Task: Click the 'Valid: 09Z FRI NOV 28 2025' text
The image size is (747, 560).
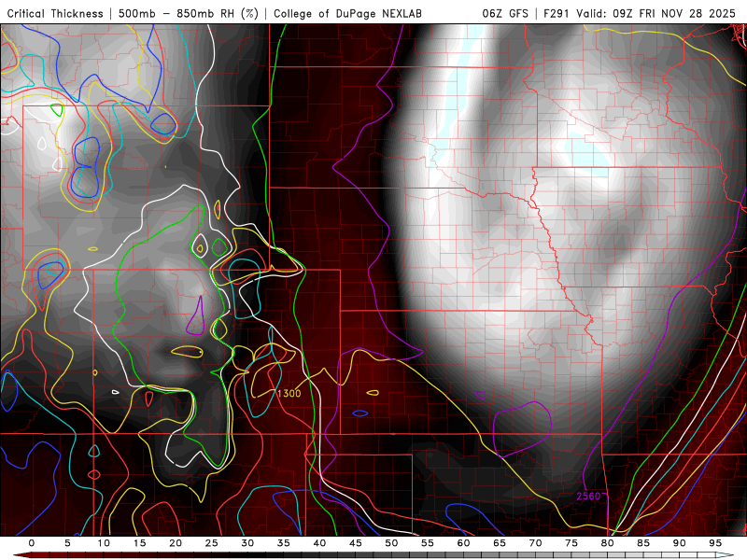Action: (x=656, y=14)
